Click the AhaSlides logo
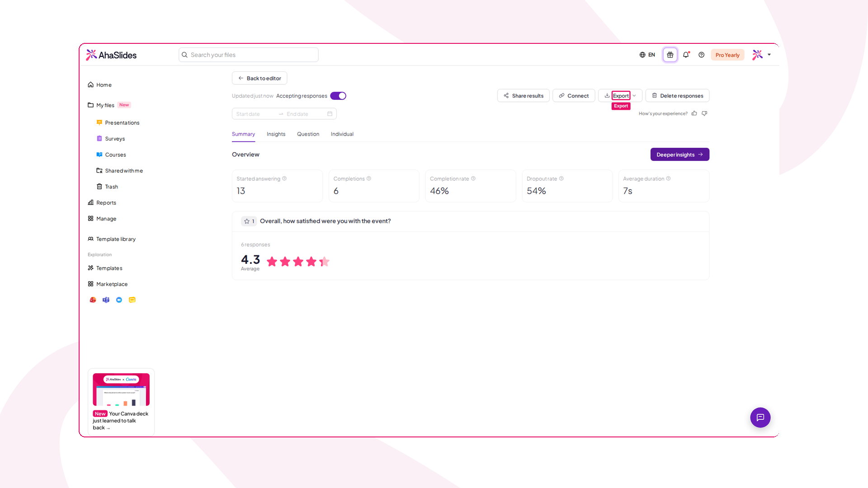This screenshot has height=488, width=868. tap(111, 55)
